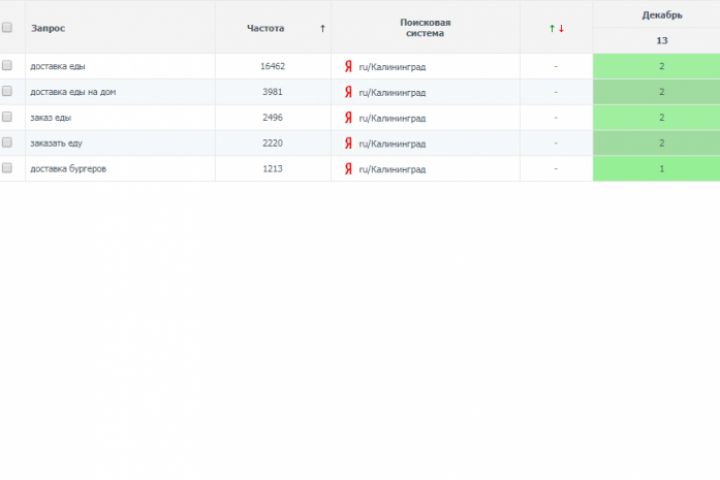720x480 pixels.
Task: Click Yandex icon in 'доставка еды на дом' row
Action: (349, 92)
